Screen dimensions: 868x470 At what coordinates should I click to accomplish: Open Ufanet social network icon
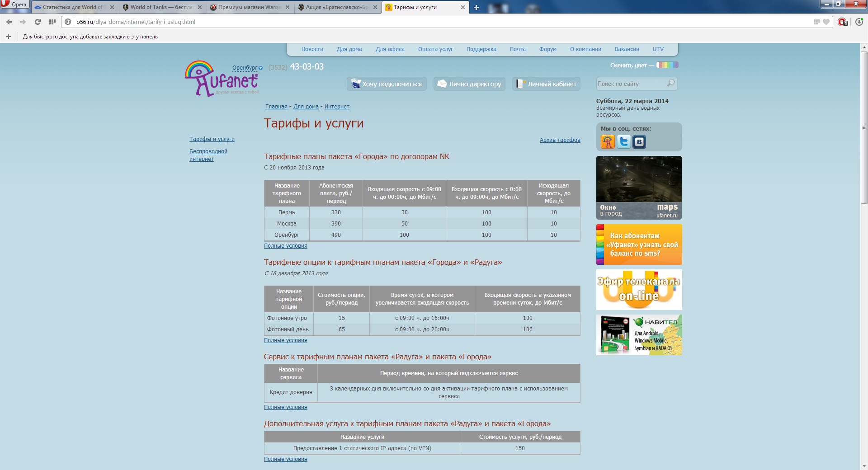[x=608, y=142]
